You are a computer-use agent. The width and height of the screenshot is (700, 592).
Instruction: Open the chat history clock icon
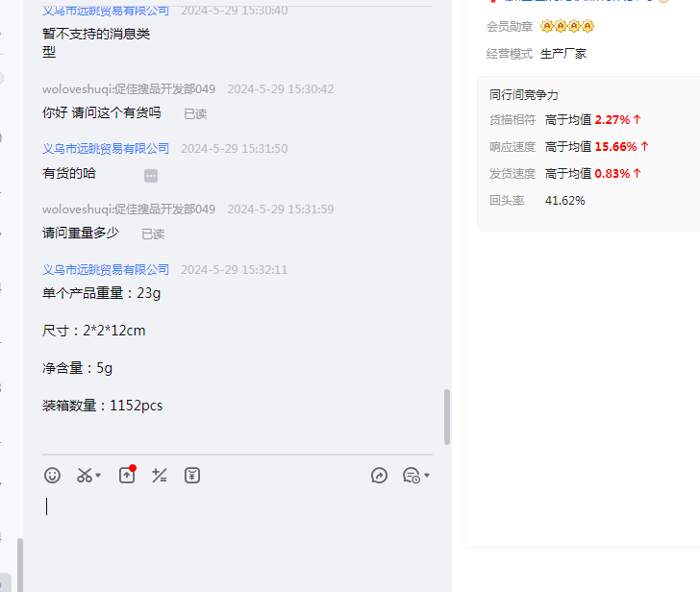pyautogui.click(x=412, y=476)
